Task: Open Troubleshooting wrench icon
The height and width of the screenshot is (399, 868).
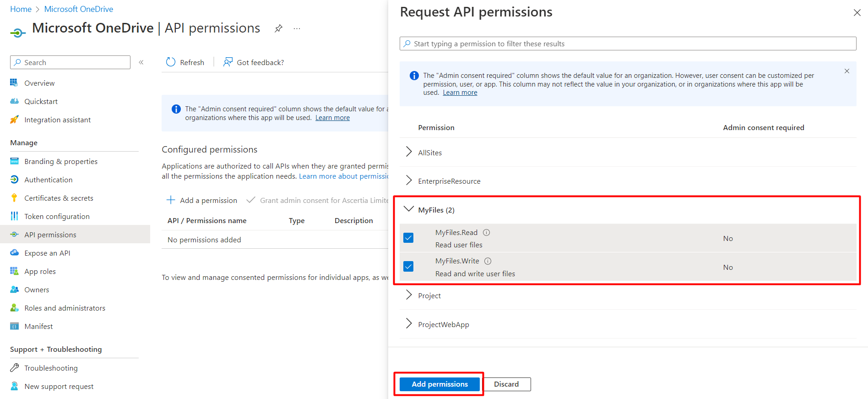Action: click(x=14, y=368)
